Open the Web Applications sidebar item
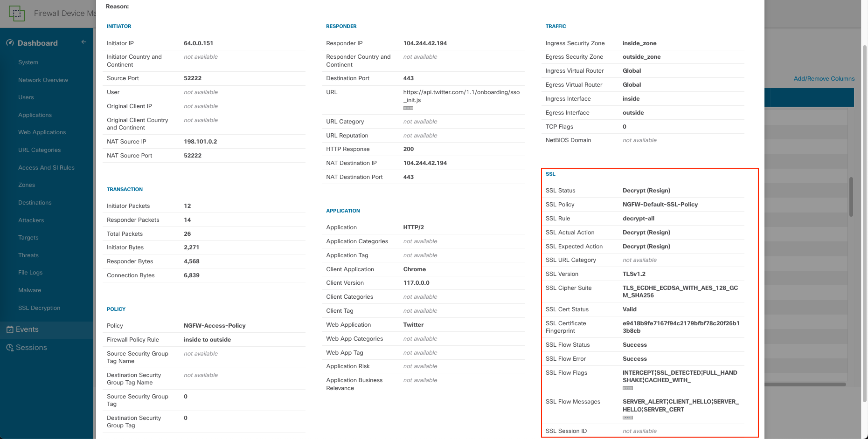868x439 pixels. (x=42, y=132)
